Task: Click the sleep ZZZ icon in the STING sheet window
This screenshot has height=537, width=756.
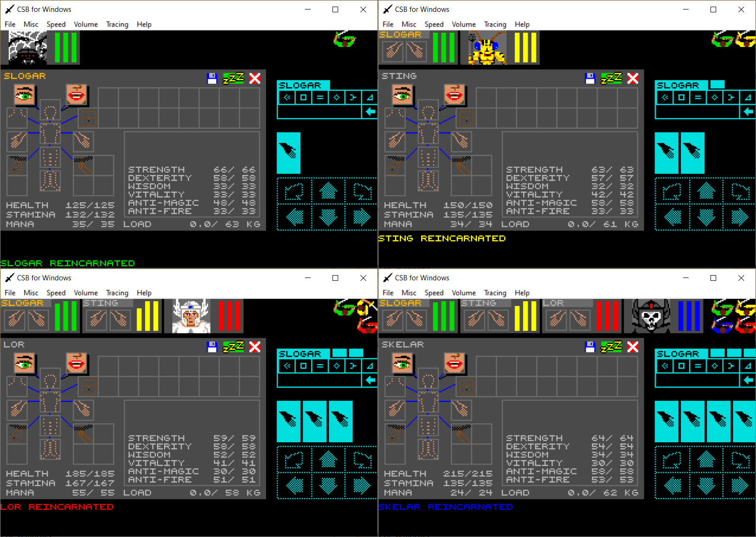Action: [x=611, y=78]
